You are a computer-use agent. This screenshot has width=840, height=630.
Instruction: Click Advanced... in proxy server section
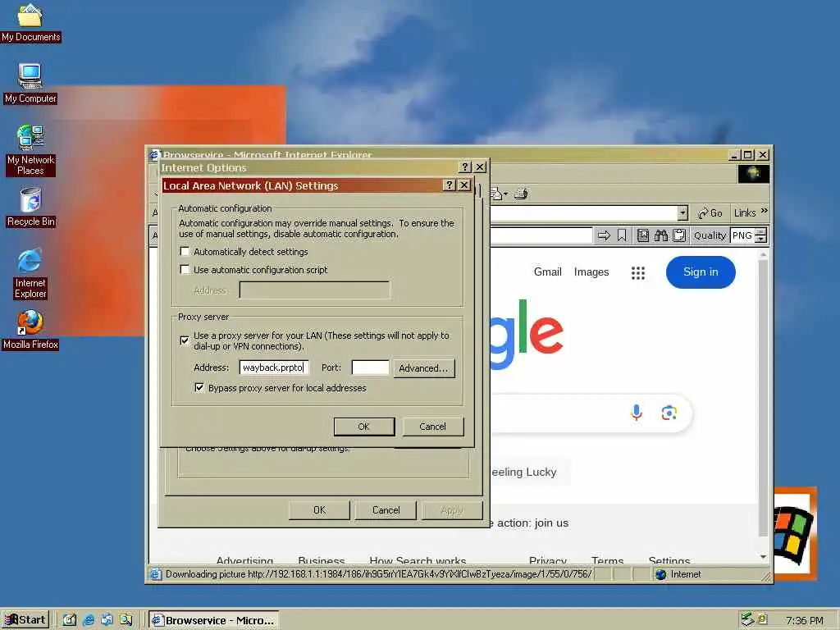(424, 368)
